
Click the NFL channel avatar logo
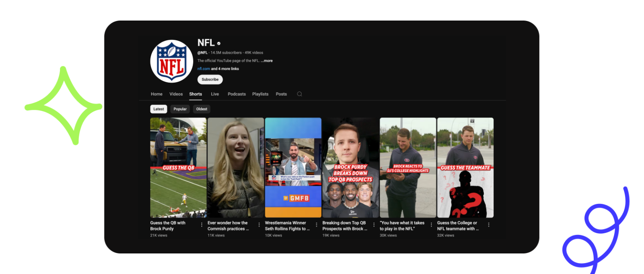pyautogui.click(x=171, y=60)
